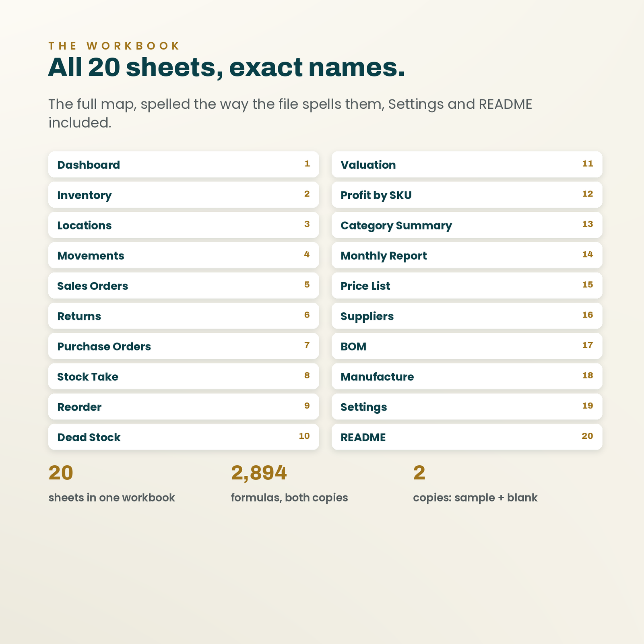The image size is (644, 644).
Task: Open the Profit by SKU entry
Action: point(467,195)
